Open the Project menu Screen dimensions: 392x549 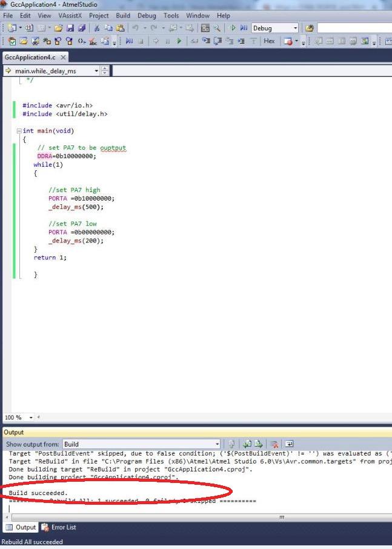pyautogui.click(x=99, y=15)
